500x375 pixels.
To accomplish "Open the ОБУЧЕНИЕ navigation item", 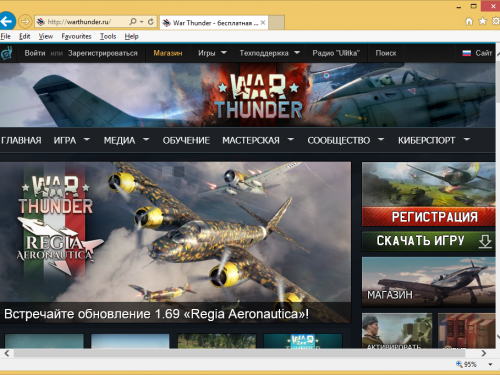I will (186, 141).
